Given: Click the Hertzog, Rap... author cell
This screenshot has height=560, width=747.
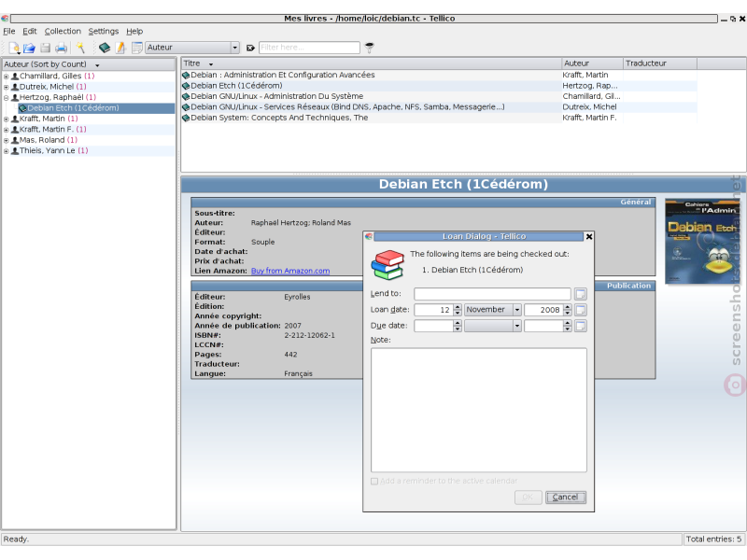Looking at the screenshot, I should [590, 86].
